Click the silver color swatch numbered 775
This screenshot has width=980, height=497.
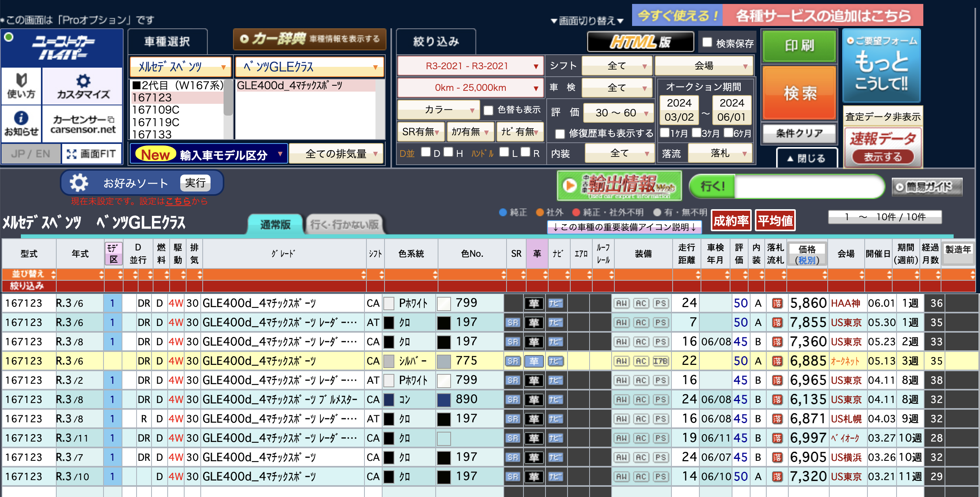[444, 361]
